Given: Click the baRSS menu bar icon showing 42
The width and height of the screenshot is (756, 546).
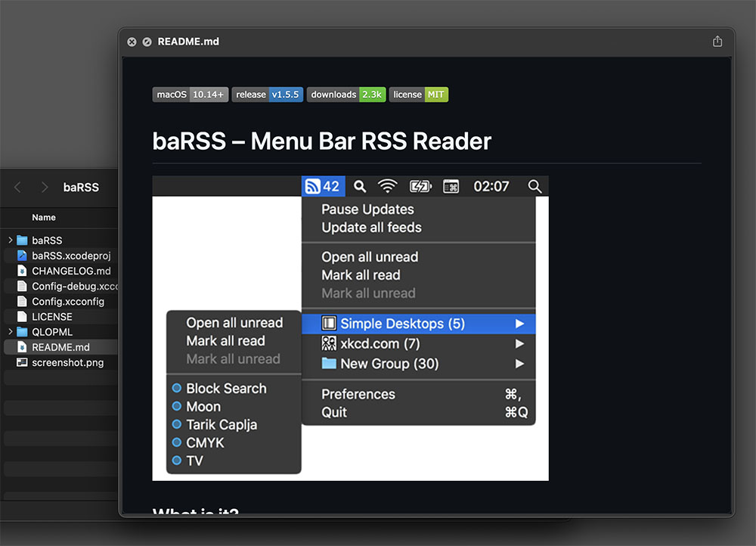Looking at the screenshot, I should pyautogui.click(x=323, y=186).
